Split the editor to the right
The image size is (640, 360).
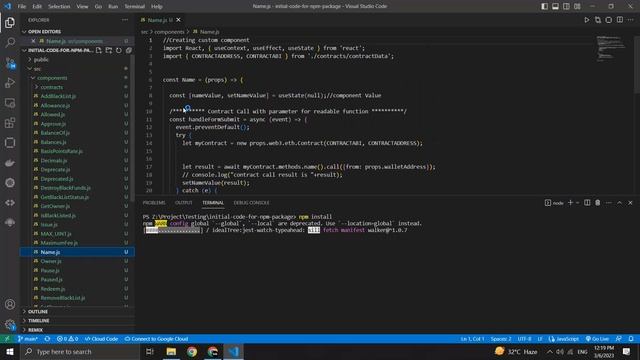(620, 20)
